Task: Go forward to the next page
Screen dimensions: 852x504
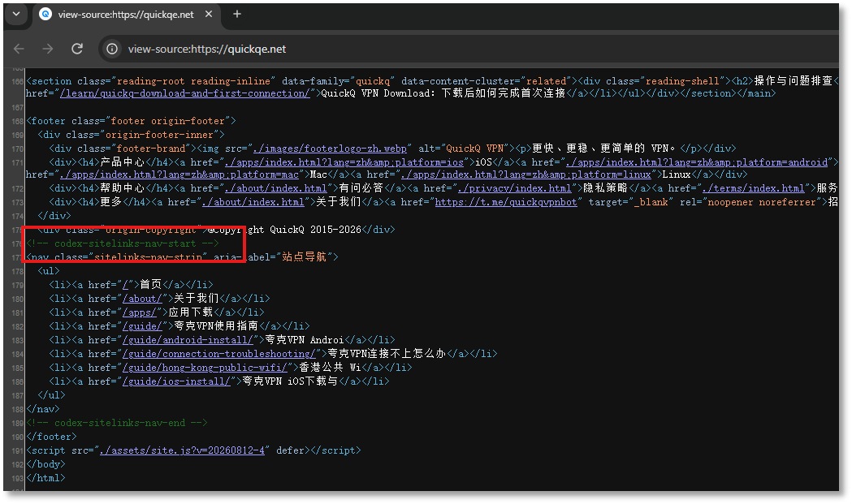Action: (x=48, y=49)
